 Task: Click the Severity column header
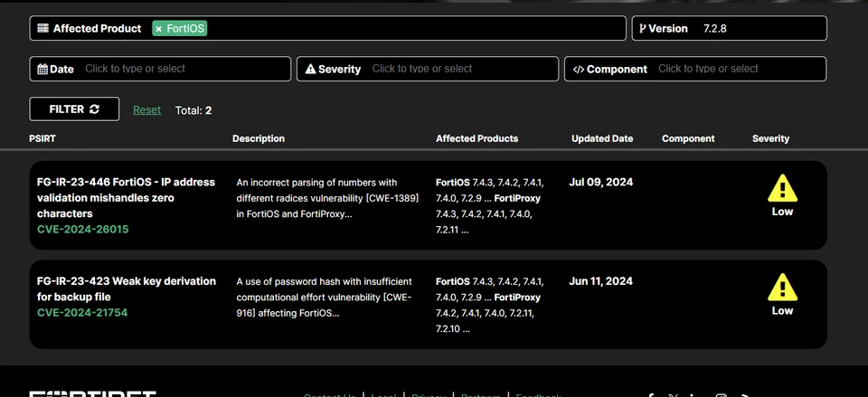[770, 138]
